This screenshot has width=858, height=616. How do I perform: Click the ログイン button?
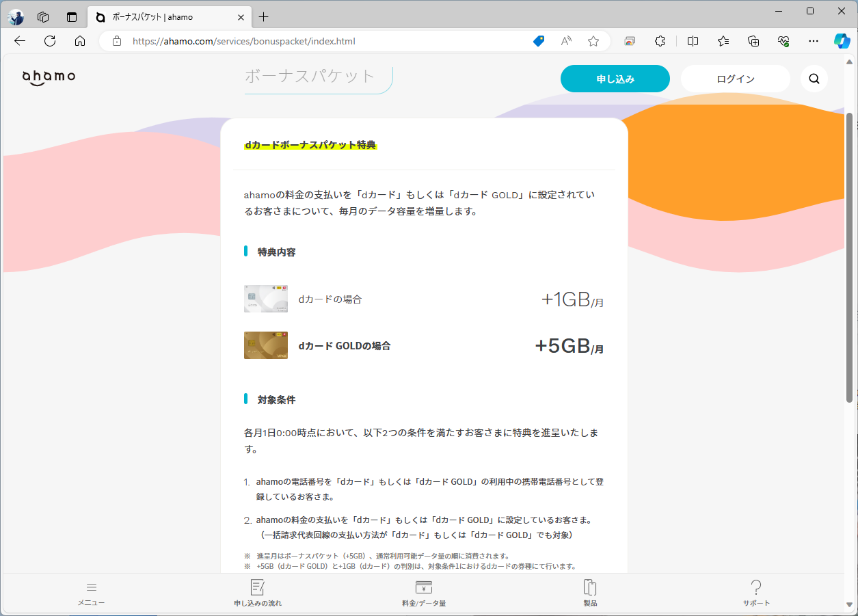pyautogui.click(x=735, y=78)
